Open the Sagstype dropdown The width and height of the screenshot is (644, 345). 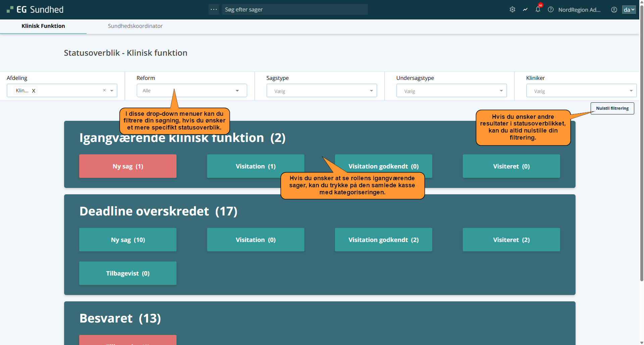[x=371, y=91]
